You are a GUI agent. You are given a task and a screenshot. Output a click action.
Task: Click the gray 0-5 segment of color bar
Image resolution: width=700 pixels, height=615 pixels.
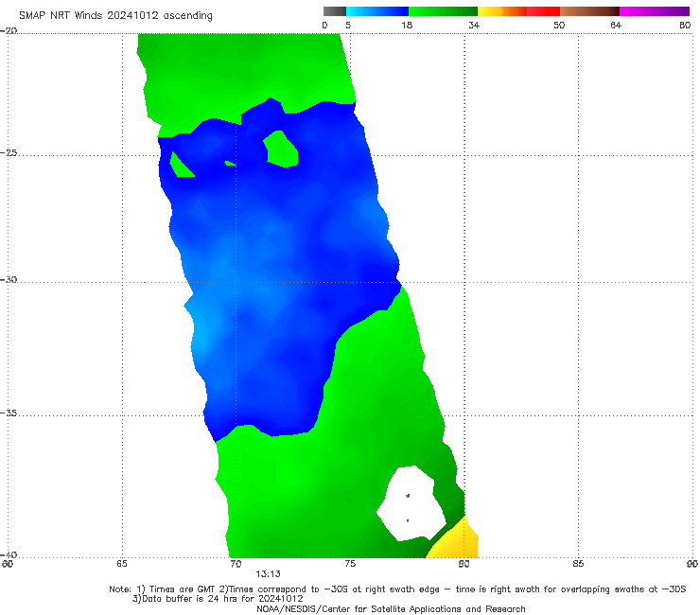[335, 11]
